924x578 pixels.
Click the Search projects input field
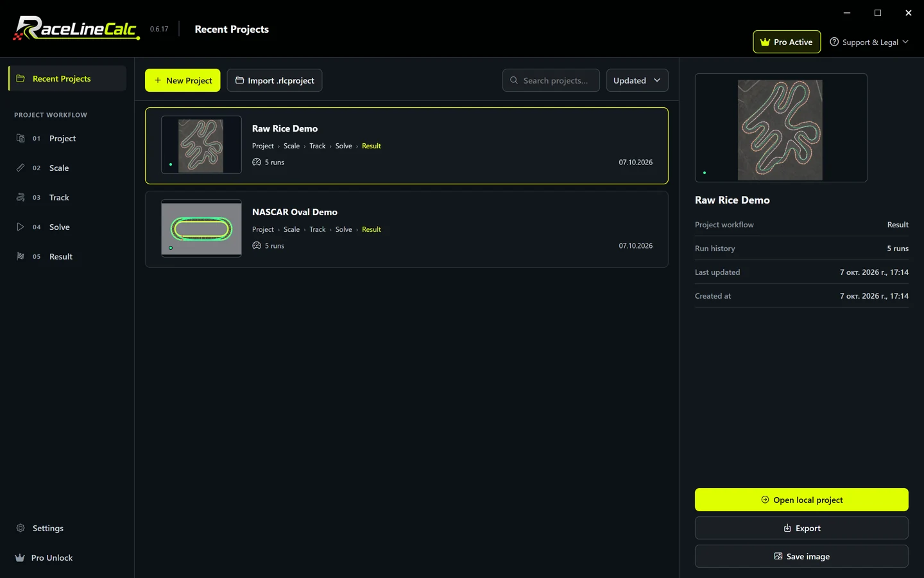[x=551, y=80]
